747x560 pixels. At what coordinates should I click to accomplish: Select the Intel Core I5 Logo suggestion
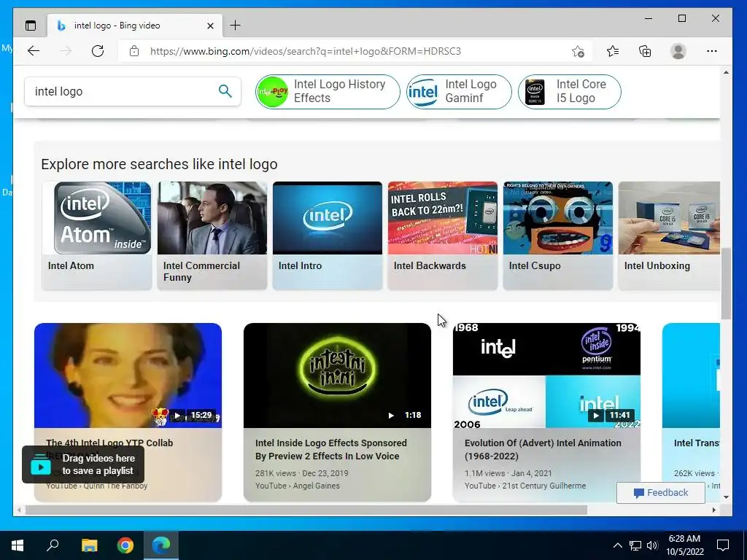569,91
